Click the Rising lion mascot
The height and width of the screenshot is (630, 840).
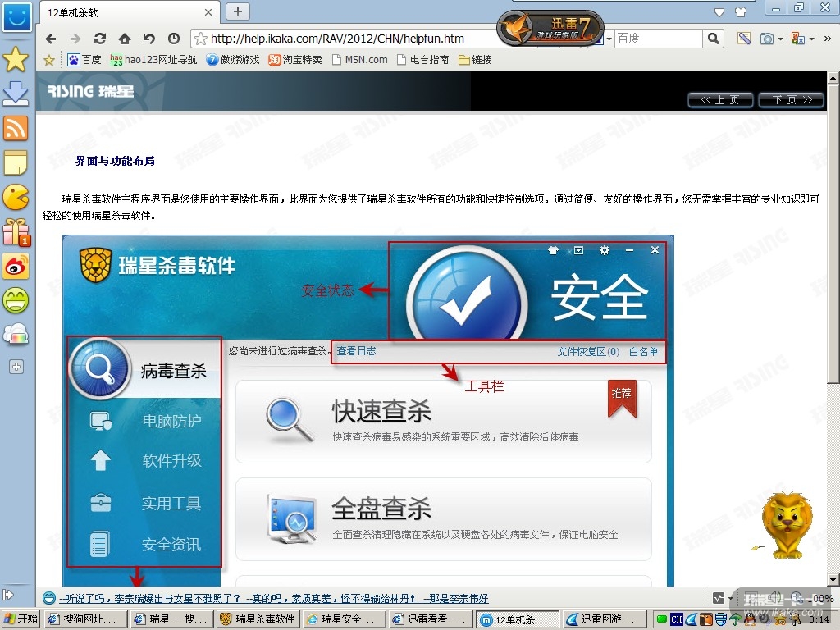pos(785,526)
